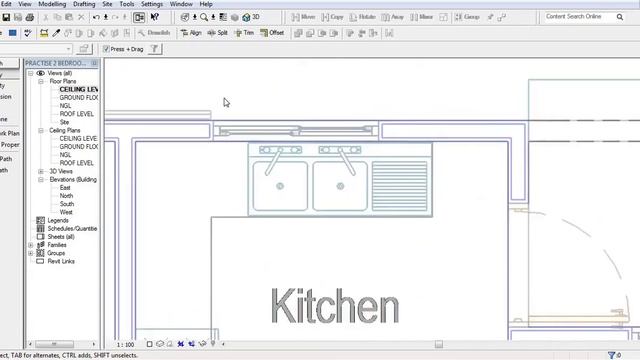
Task: Open the Site menu
Action: [107, 4]
